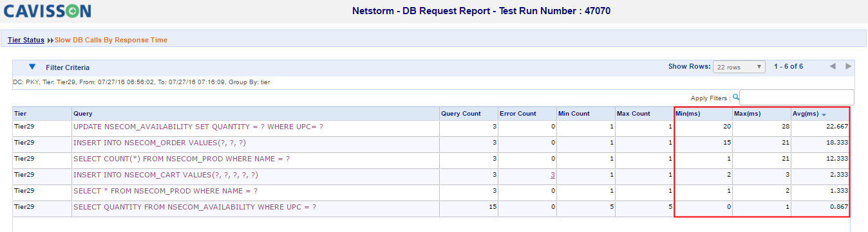Sort by Max(ms) column header
868x232 pixels.
762,114
